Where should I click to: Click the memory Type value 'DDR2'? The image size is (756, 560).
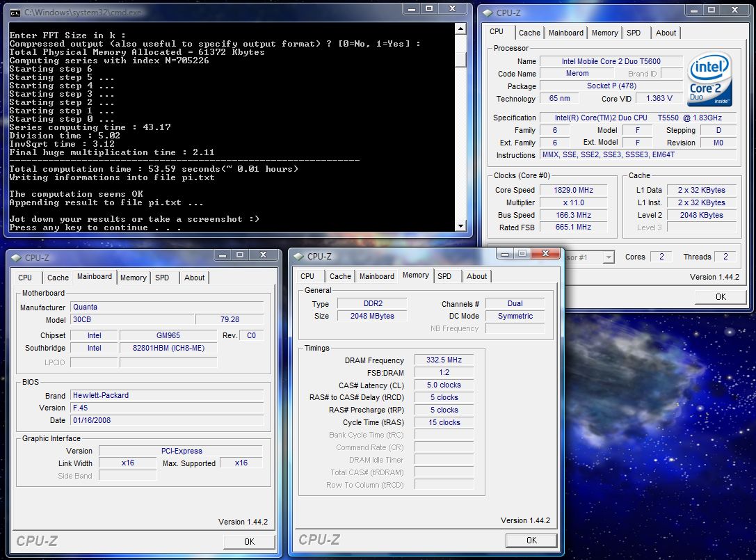(x=373, y=303)
